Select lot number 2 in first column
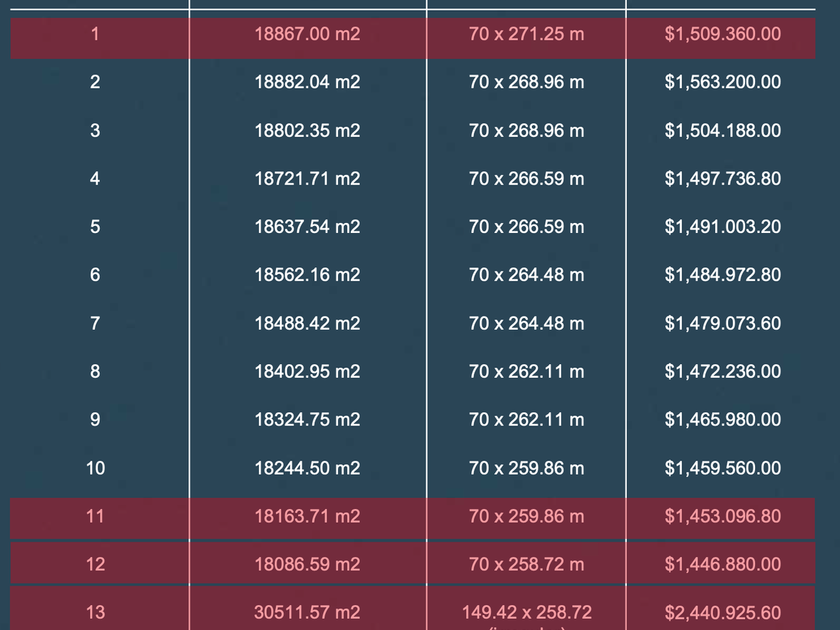This screenshot has width=840, height=630. tap(95, 82)
